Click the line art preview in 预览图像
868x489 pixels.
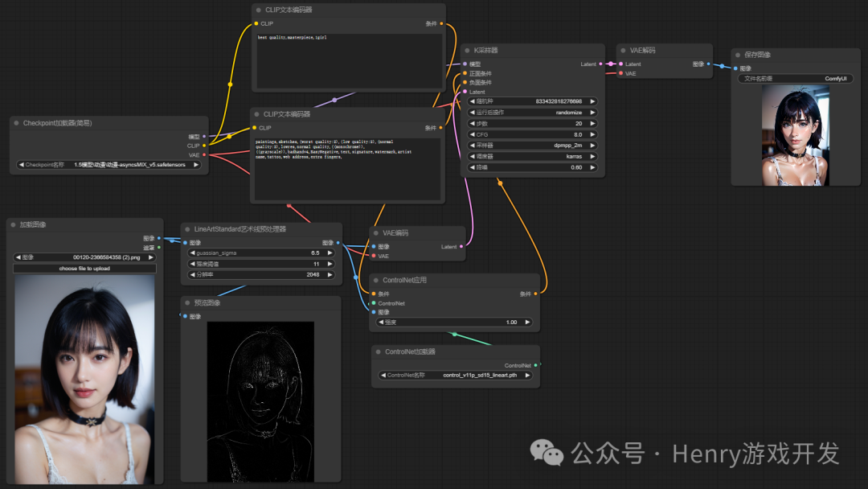(x=260, y=401)
